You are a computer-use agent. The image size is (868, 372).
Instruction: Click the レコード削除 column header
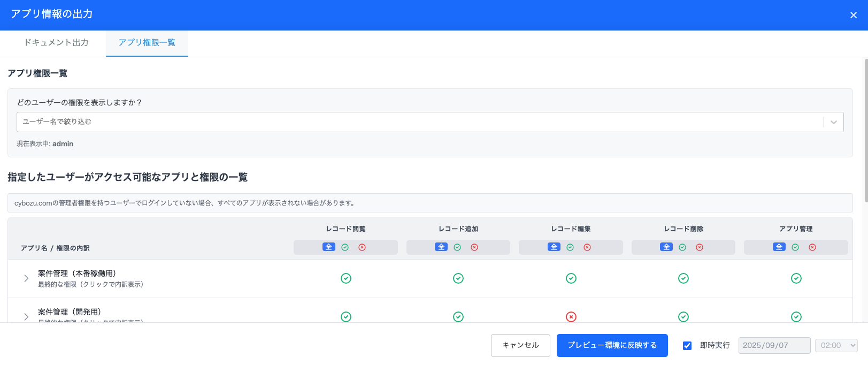[683, 229]
